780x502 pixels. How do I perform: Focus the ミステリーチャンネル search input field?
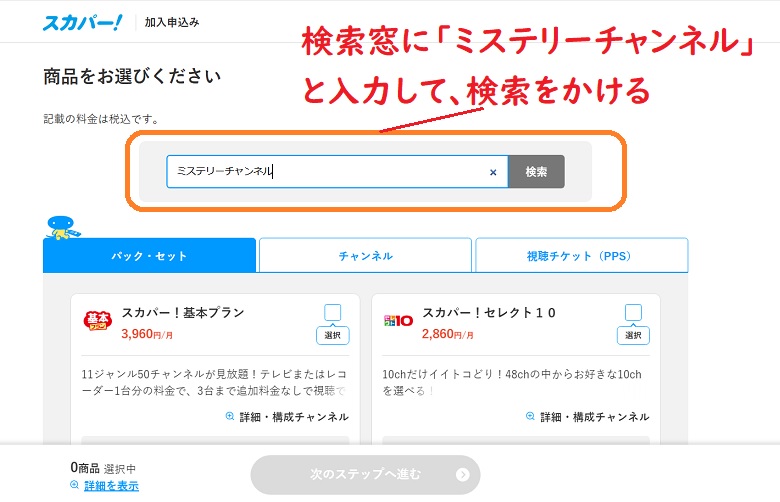pos(337,172)
